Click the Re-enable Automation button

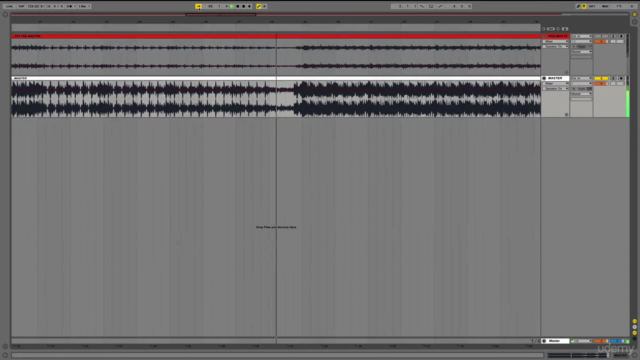(264, 7)
